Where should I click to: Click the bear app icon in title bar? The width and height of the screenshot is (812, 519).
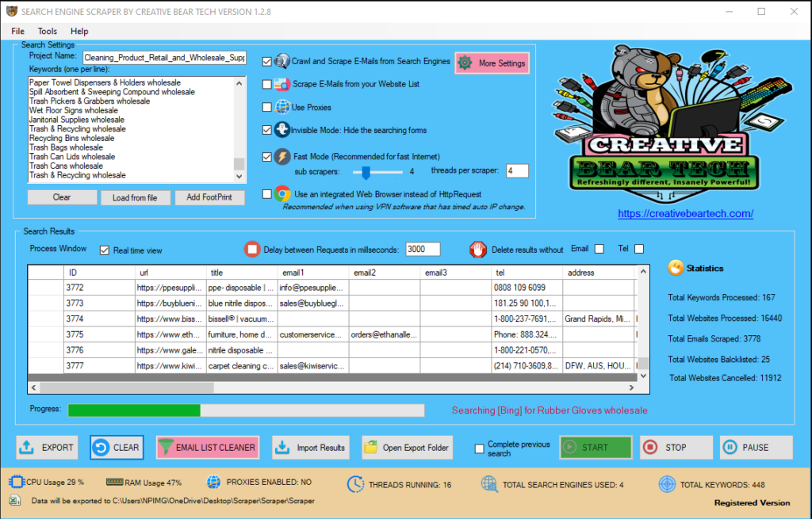point(11,11)
